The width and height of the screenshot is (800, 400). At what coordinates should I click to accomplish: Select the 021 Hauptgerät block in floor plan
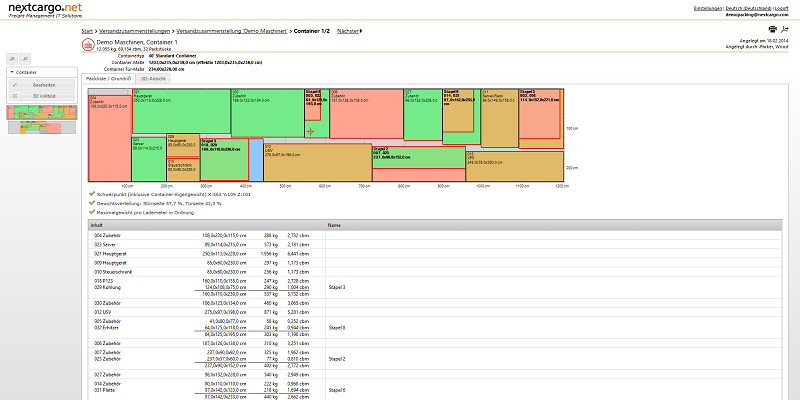[x=181, y=111]
